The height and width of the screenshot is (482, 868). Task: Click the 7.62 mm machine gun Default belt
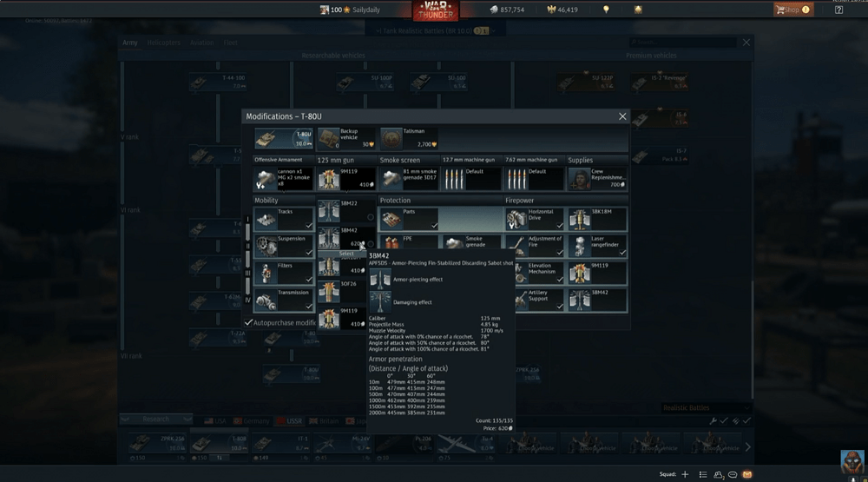click(534, 179)
